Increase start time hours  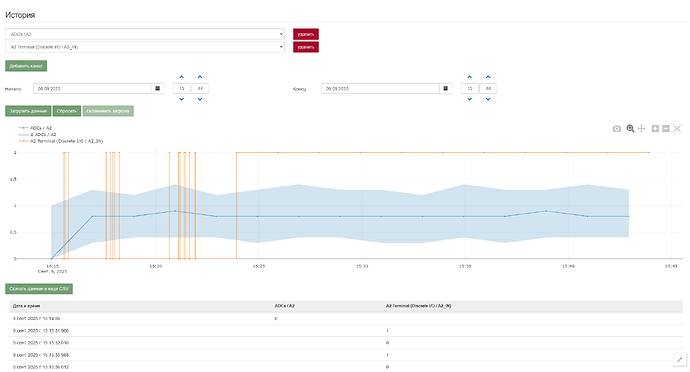tap(182, 77)
